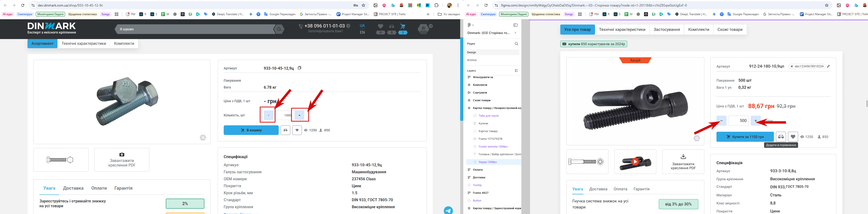Open the compare icon in Dinmark header
The width and height of the screenshot is (868, 214).
click(x=392, y=26)
